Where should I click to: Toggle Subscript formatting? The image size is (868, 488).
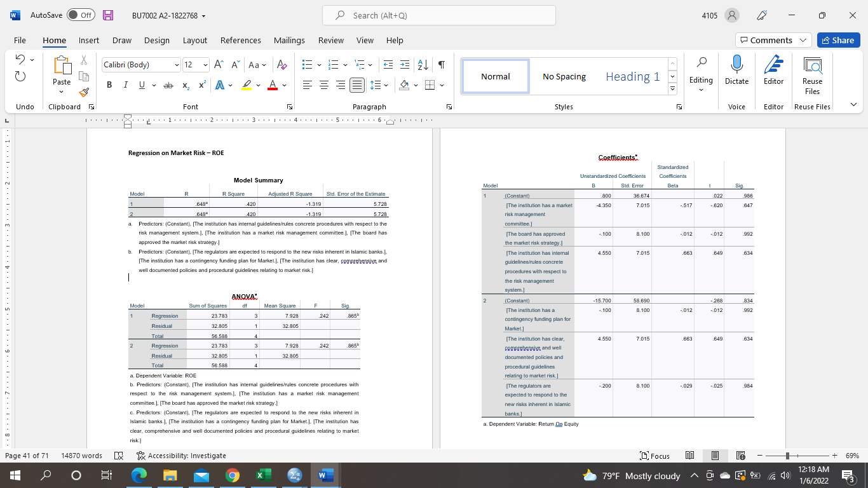[x=186, y=85]
